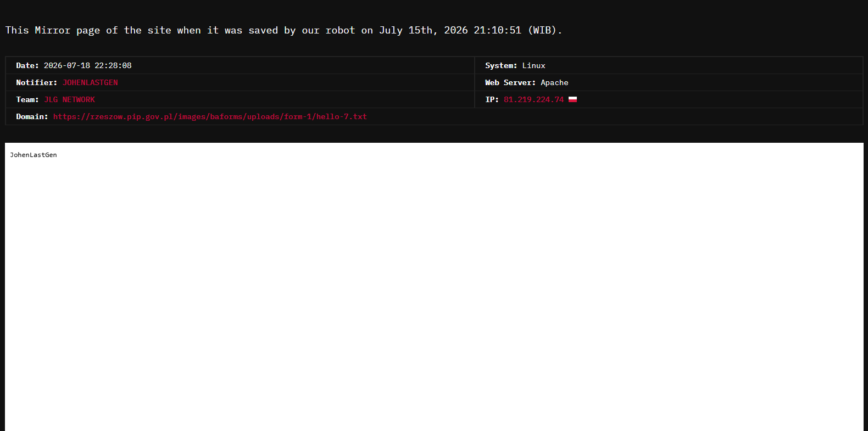The width and height of the screenshot is (868, 431).
Task: Select the date value 2026-07-18 22:28:08
Action: click(88, 65)
